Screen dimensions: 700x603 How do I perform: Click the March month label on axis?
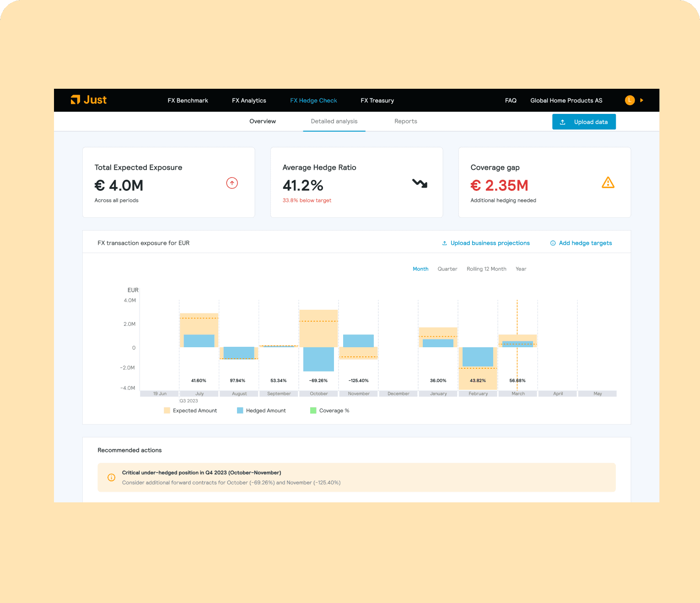click(x=518, y=393)
